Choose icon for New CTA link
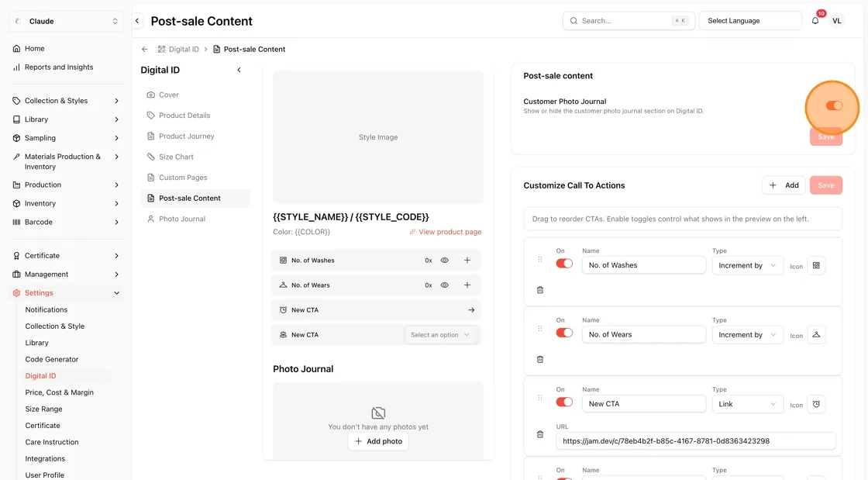The width and height of the screenshot is (868, 480). coord(816,403)
